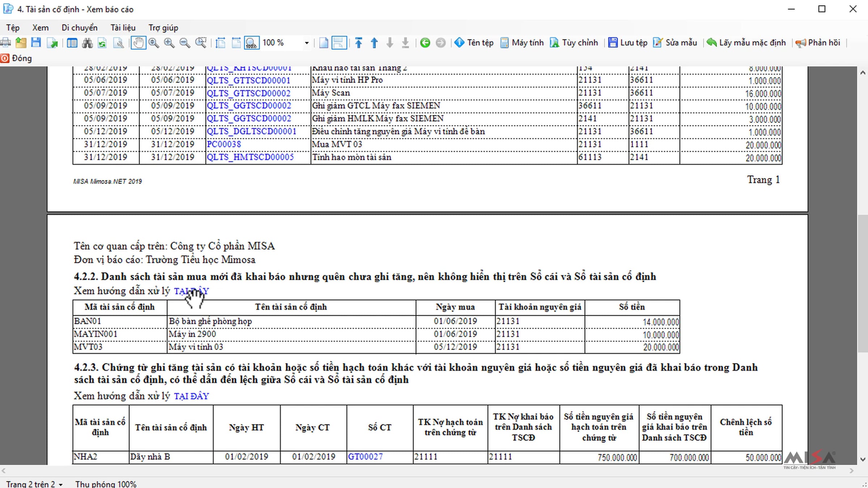Select the magnifier tool

tap(154, 43)
